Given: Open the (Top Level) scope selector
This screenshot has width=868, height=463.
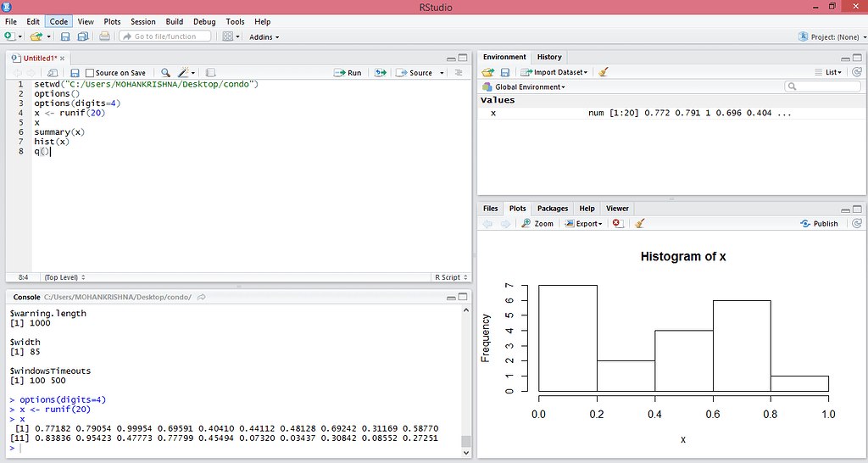Looking at the screenshot, I should pyautogui.click(x=64, y=277).
